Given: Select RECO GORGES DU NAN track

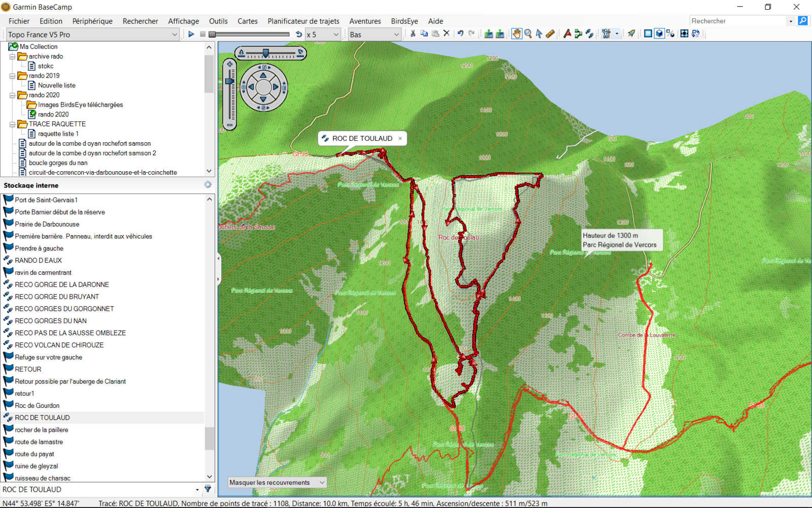Looking at the screenshot, I should (x=51, y=321).
